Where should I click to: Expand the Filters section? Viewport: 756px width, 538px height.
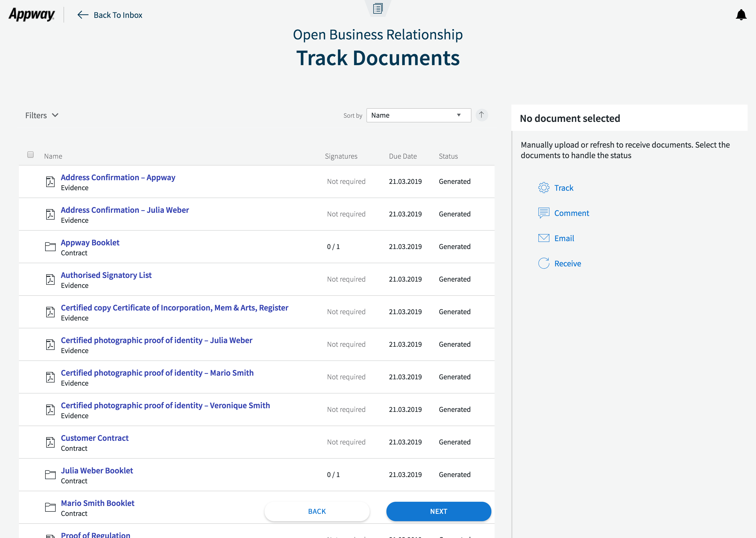42,115
